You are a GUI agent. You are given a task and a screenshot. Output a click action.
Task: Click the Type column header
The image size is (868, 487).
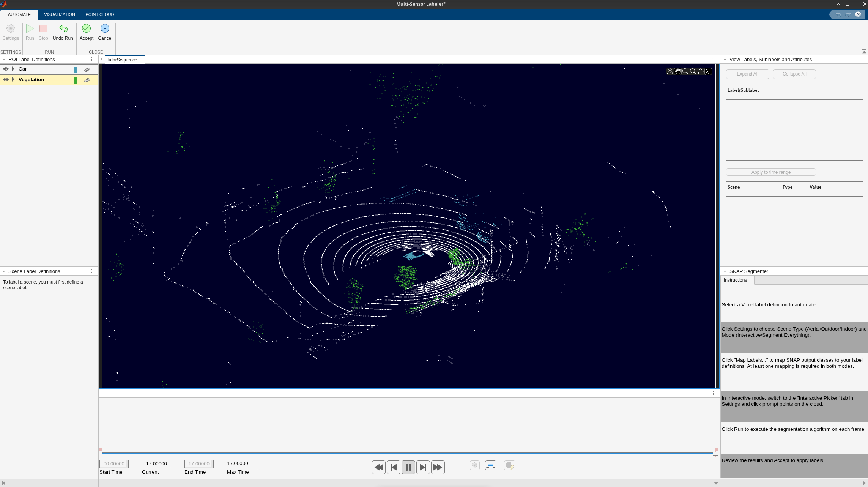tap(795, 189)
